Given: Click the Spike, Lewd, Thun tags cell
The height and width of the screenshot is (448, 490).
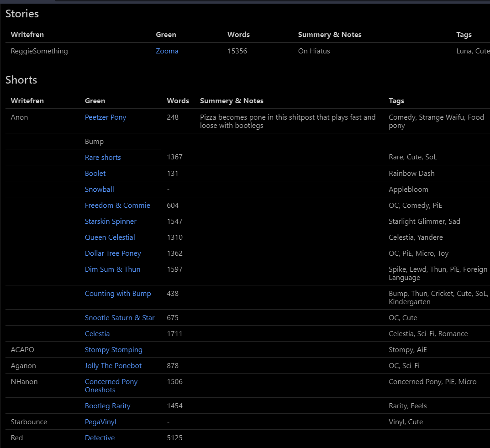Looking at the screenshot, I should point(438,273).
